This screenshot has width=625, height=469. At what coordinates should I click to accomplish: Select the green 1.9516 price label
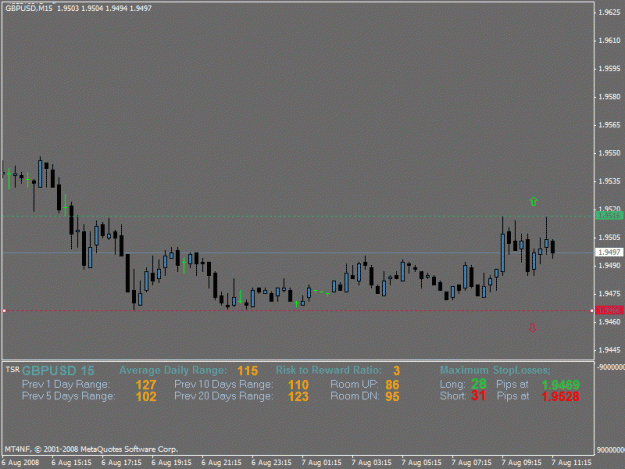point(609,216)
